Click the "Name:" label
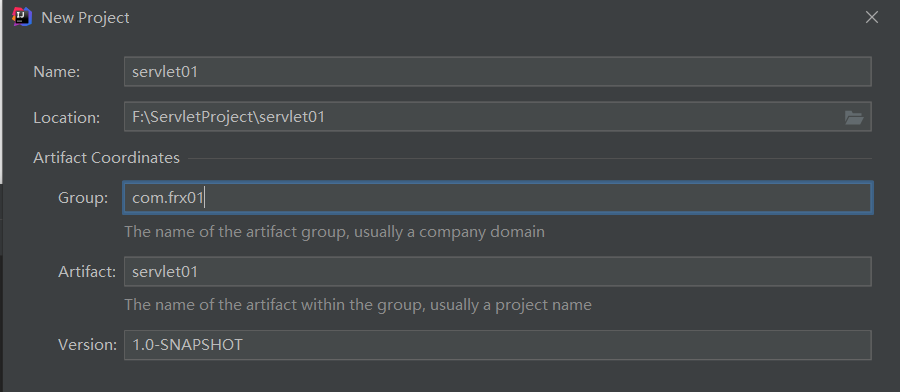The height and width of the screenshot is (392, 900). click(x=56, y=72)
